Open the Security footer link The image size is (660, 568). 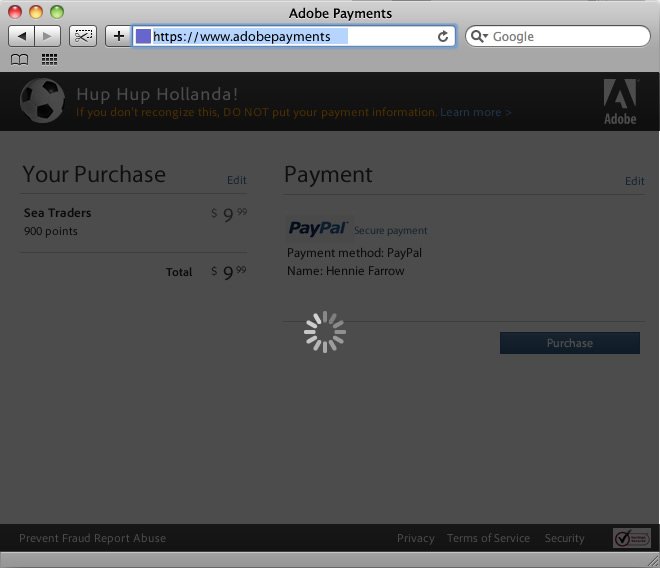coord(564,538)
